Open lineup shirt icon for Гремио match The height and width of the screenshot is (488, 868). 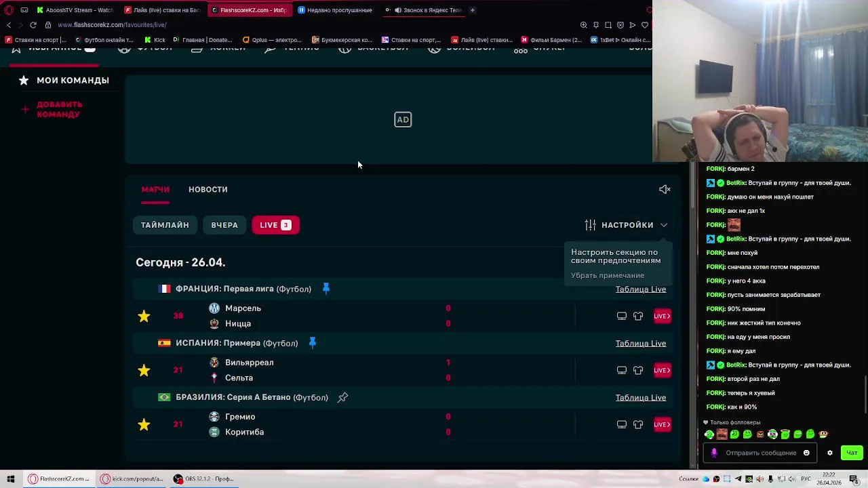(x=638, y=424)
